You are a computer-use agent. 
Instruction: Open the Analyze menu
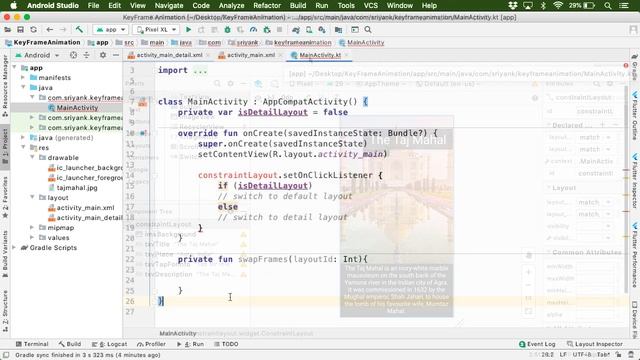pyautogui.click(x=231, y=6)
